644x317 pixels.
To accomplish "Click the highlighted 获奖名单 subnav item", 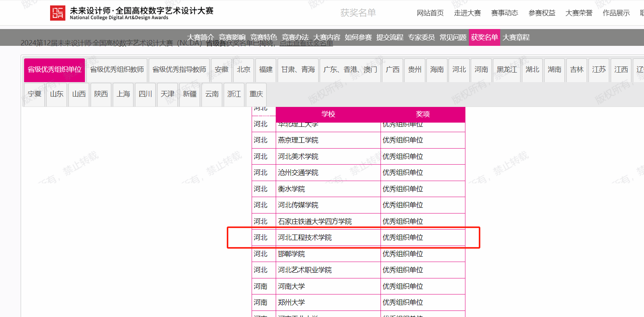I will tap(484, 37).
